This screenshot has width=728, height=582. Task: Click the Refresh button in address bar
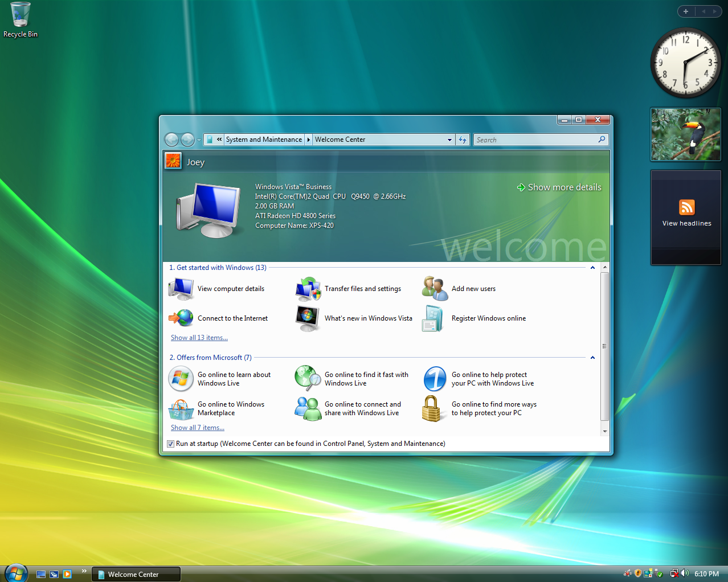click(x=463, y=140)
